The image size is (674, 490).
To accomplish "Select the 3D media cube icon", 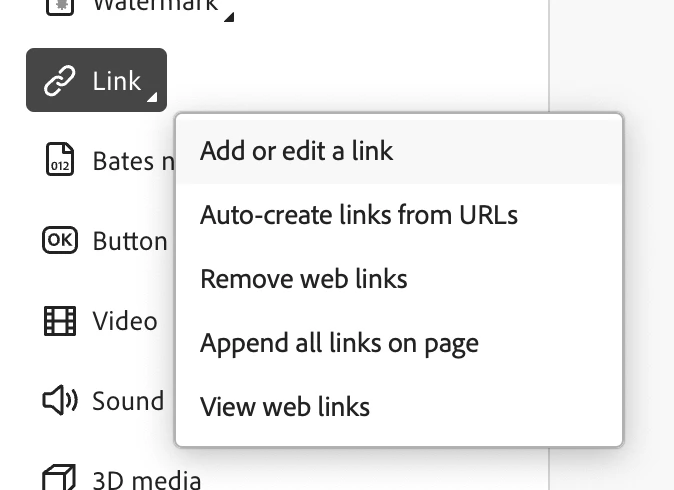I will point(59,477).
